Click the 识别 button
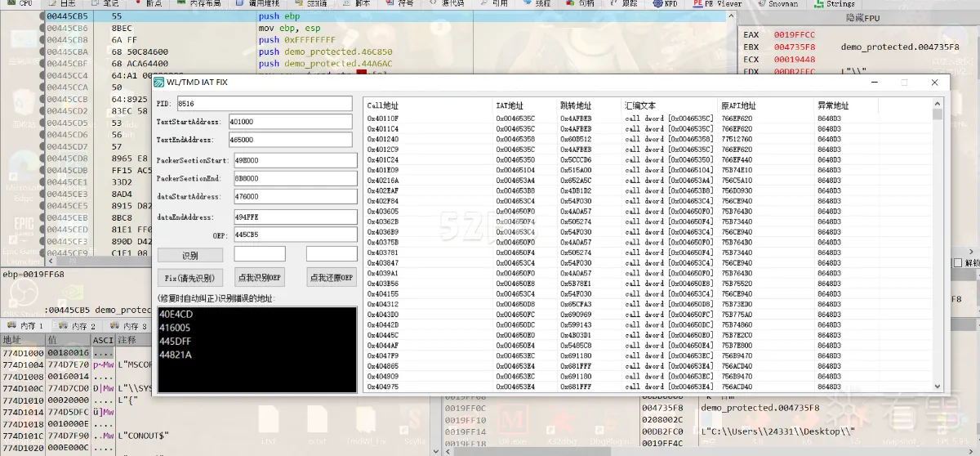 point(189,256)
